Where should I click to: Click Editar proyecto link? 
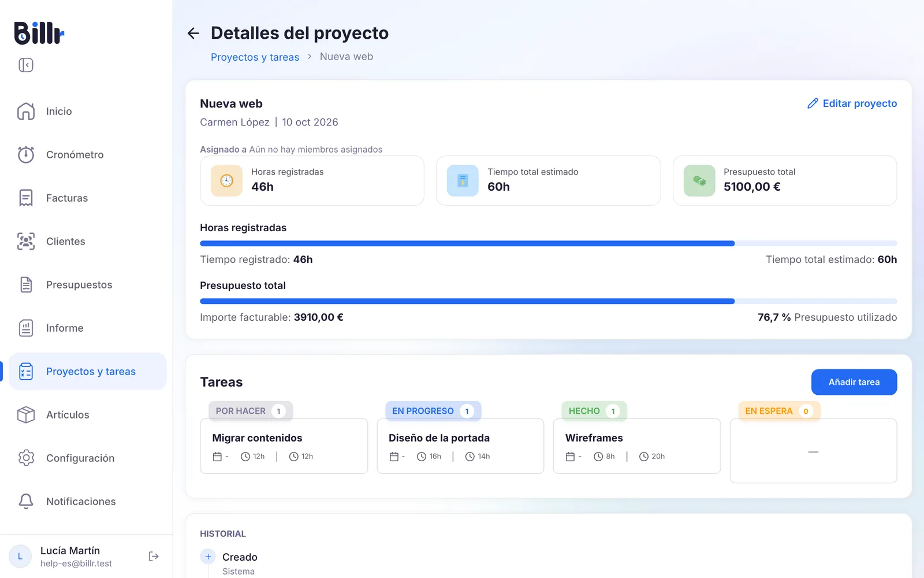click(x=852, y=103)
